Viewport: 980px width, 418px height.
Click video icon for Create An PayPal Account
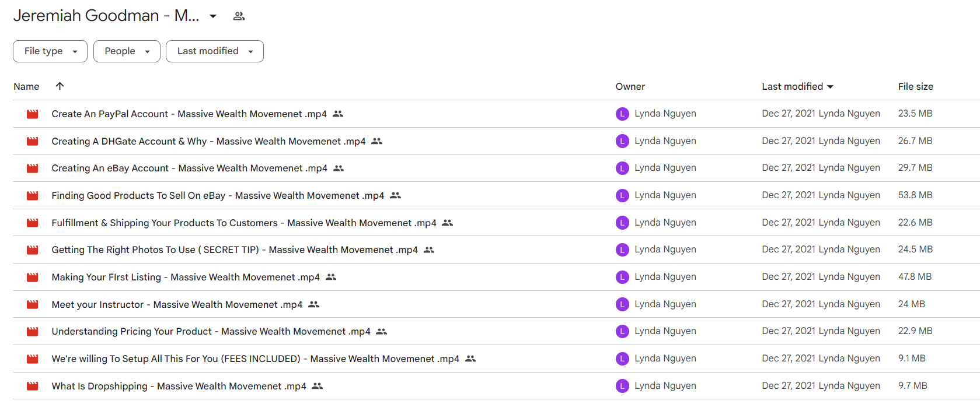click(x=33, y=114)
